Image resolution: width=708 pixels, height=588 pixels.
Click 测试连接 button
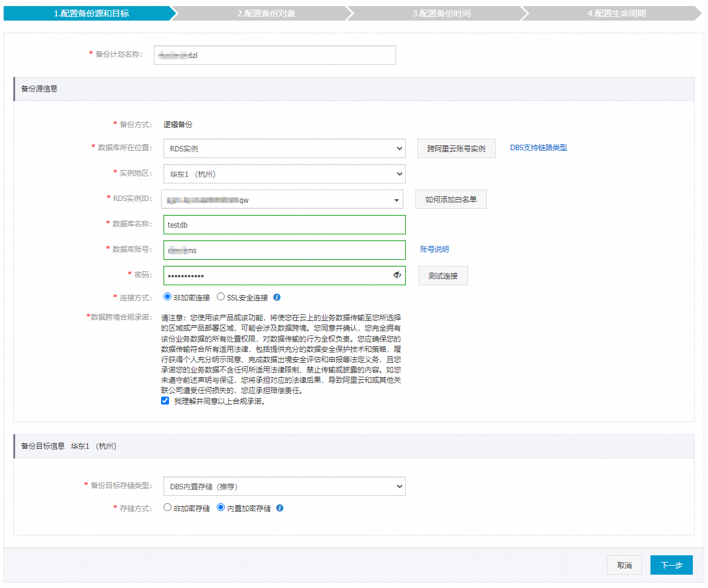pos(443,276)
